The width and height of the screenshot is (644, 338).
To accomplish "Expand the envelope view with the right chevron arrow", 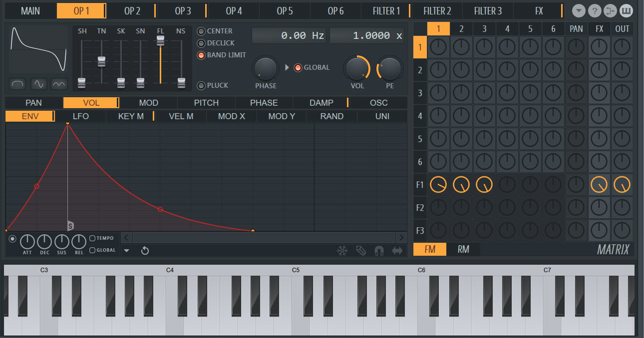I will [x=402, y=238].
